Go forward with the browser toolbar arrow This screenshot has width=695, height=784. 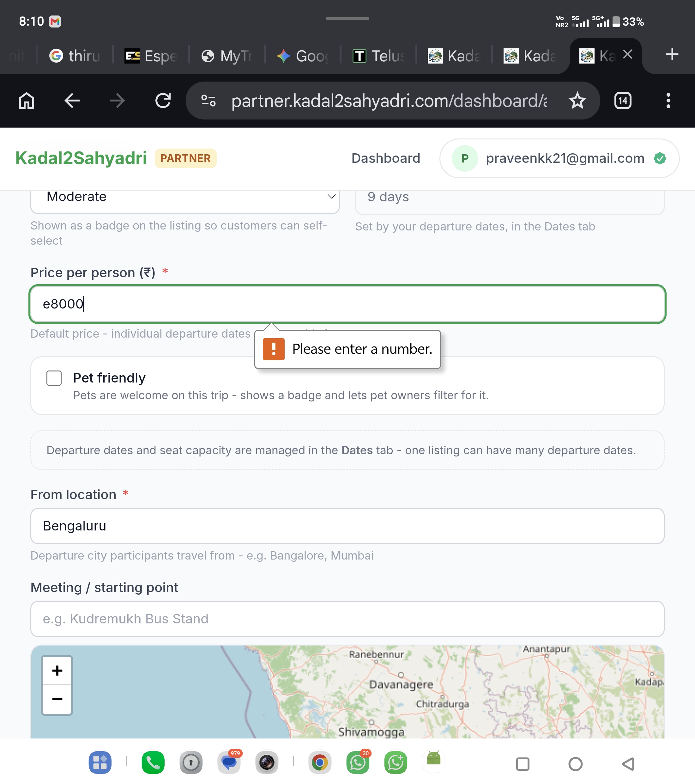point(117,101)
